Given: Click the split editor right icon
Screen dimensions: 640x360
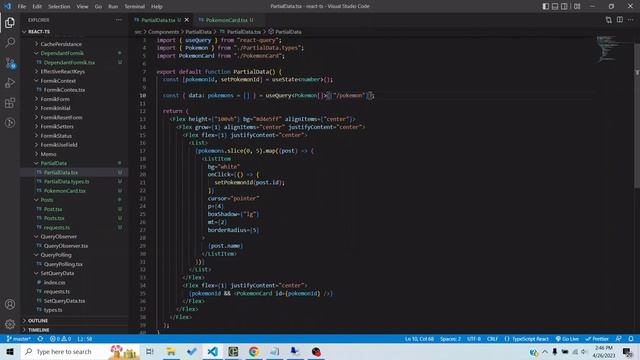Looking at the screenshot, I should 620,20.
